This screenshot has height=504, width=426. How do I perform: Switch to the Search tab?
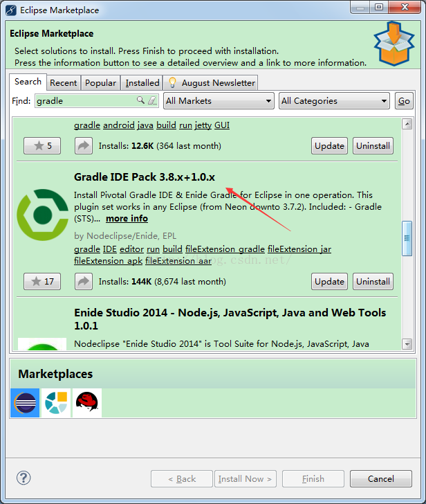[28, 82]
